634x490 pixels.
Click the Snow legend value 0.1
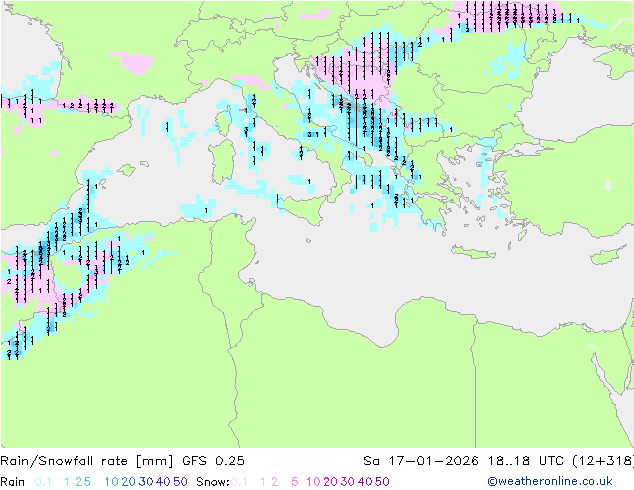239,482
